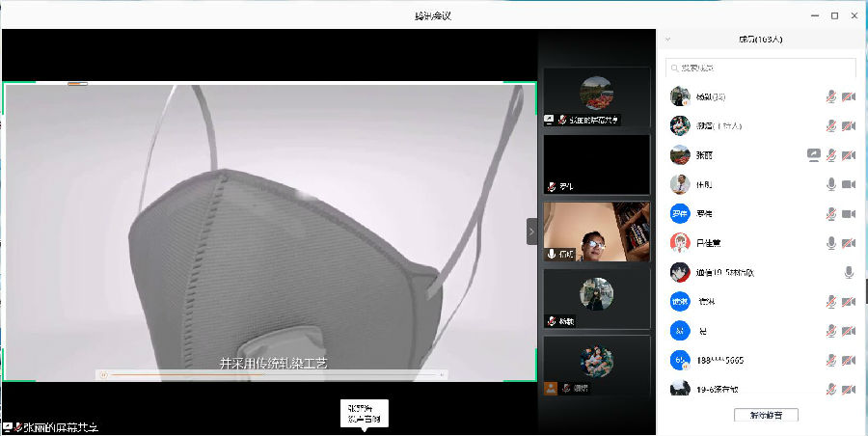Focus the member search input field

tap(761, 68)
